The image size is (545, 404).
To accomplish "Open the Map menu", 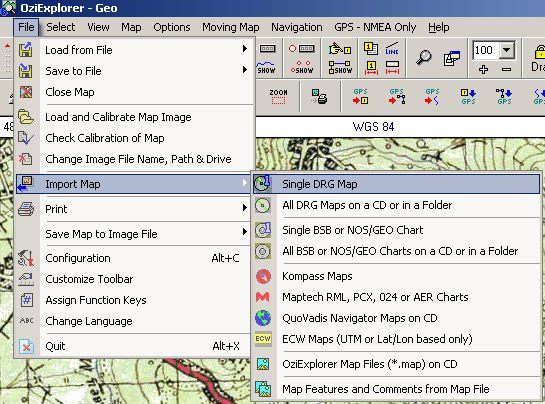I will 131,27.
